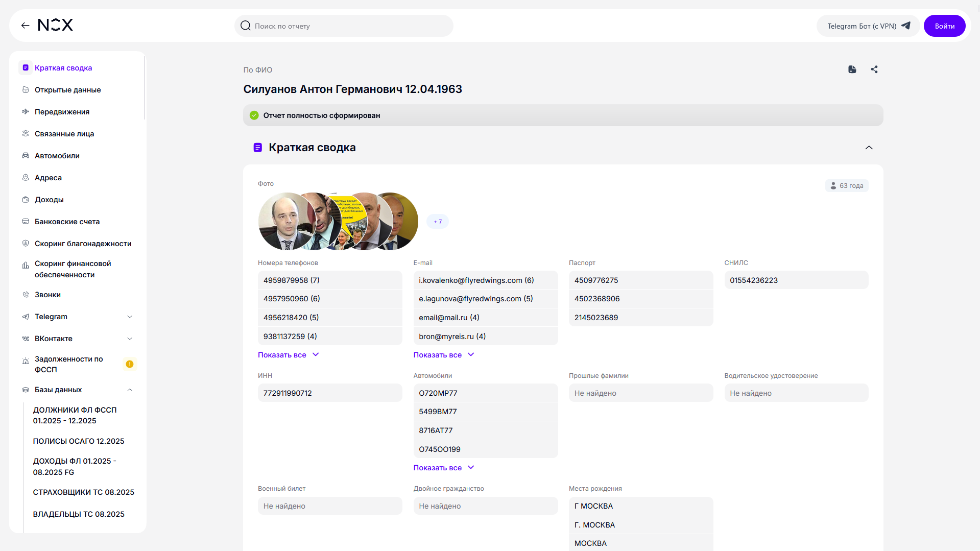The height and width of the screenshot is (551, 980).
Task: Click the Открытые данные sidebar icon
Action: pos(26,90)
